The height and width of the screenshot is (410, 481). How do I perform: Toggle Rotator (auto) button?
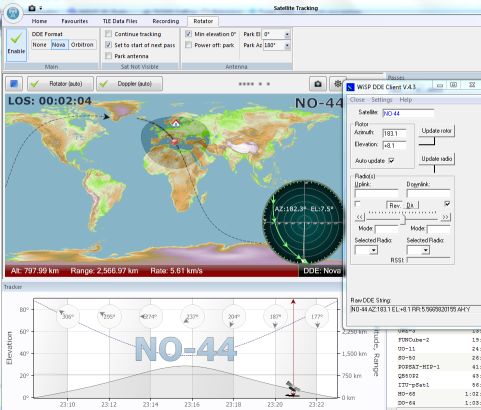(60, 84)
